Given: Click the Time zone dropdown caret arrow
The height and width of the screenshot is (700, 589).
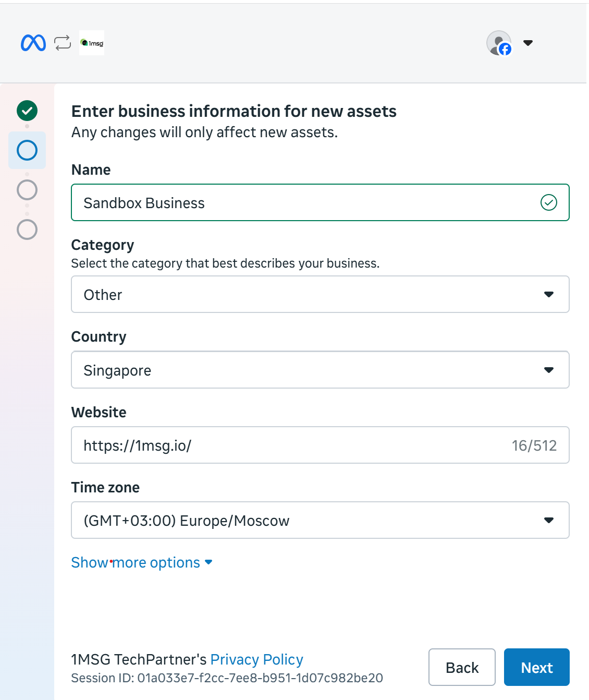Looking at the screenshot, I should [549, 520].
